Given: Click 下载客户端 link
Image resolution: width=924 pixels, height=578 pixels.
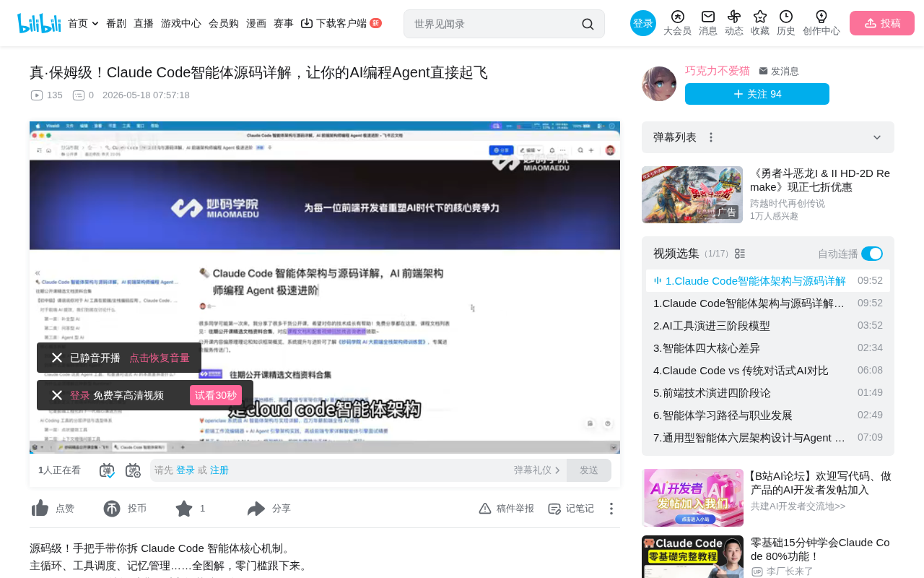Looking at the screenshot, I should (x=341, y=24).
